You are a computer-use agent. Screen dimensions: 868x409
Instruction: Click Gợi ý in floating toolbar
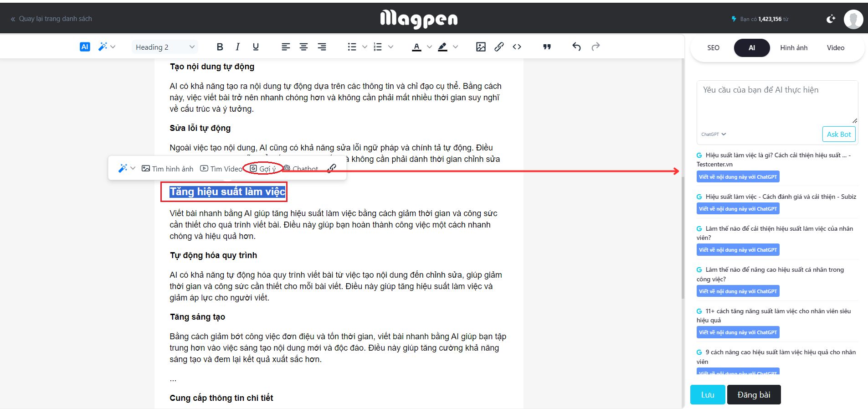tap(263, 169)
